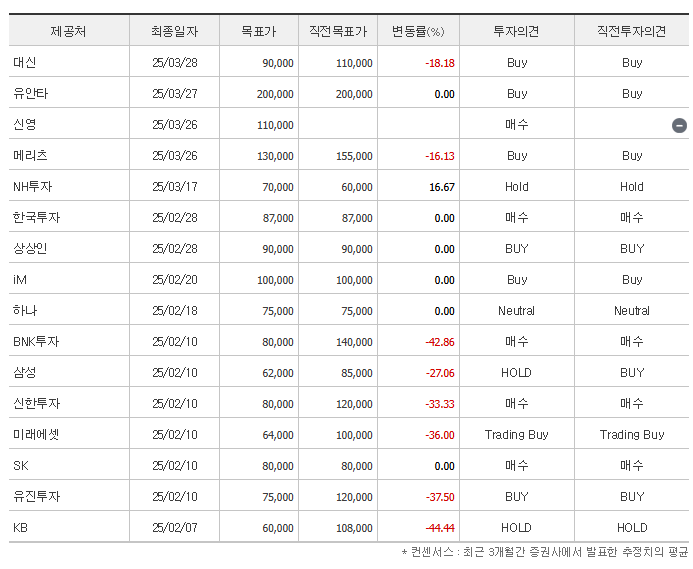Click the date 25/03/28
Viewport: 693px width, 569px height.
pyautogui.click(x=175, y=63)
